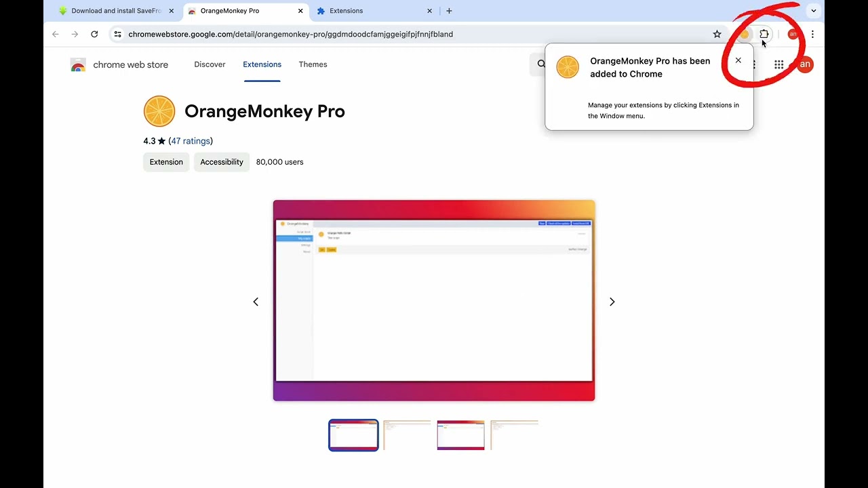The image size is (868, 488).
Task: Open site information icon in address bar
Action: [x=117, y=34]
